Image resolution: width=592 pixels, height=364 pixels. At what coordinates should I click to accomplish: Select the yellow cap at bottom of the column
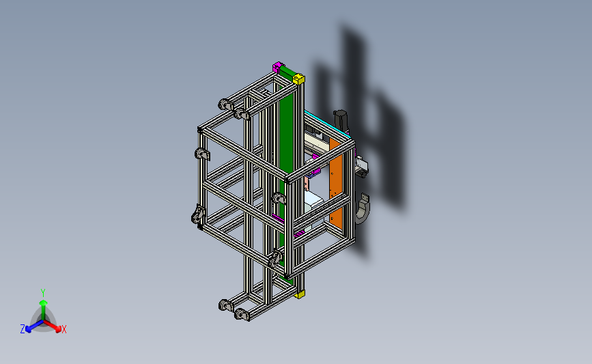coord(300,294)
